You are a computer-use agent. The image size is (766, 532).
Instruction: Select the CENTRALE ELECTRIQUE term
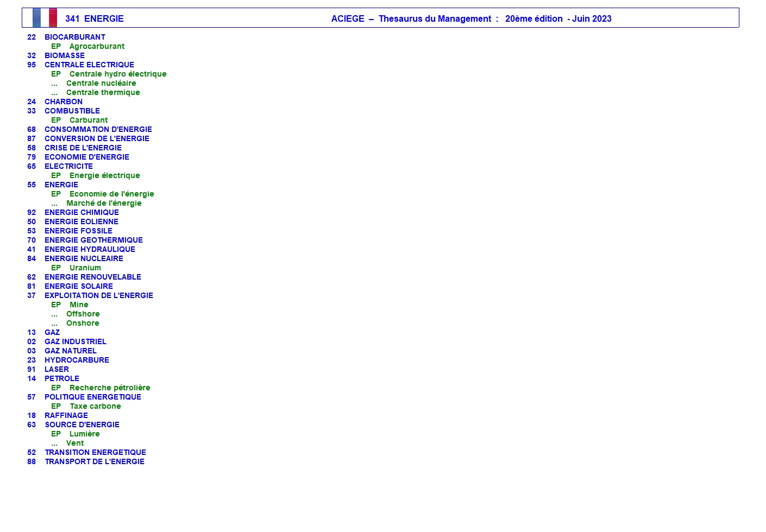(x=89, y=65)
